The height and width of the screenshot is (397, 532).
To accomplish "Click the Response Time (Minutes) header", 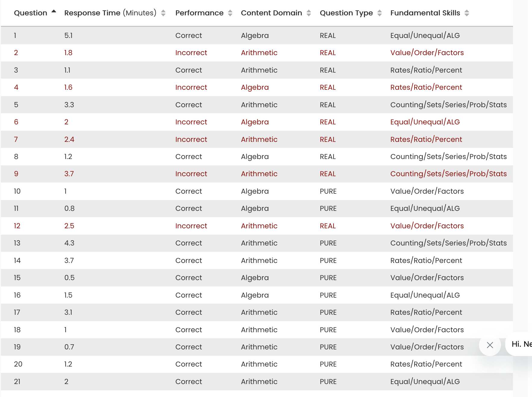I will [110, 13].
